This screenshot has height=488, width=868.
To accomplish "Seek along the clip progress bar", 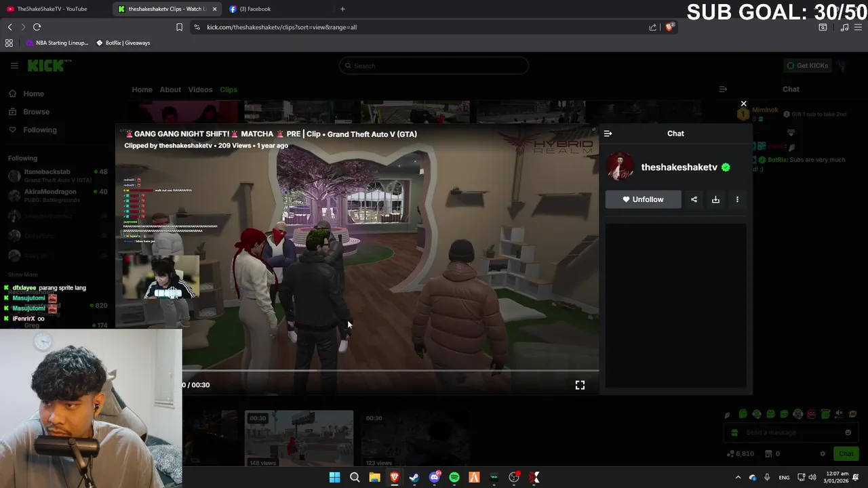I will [390, 371].
